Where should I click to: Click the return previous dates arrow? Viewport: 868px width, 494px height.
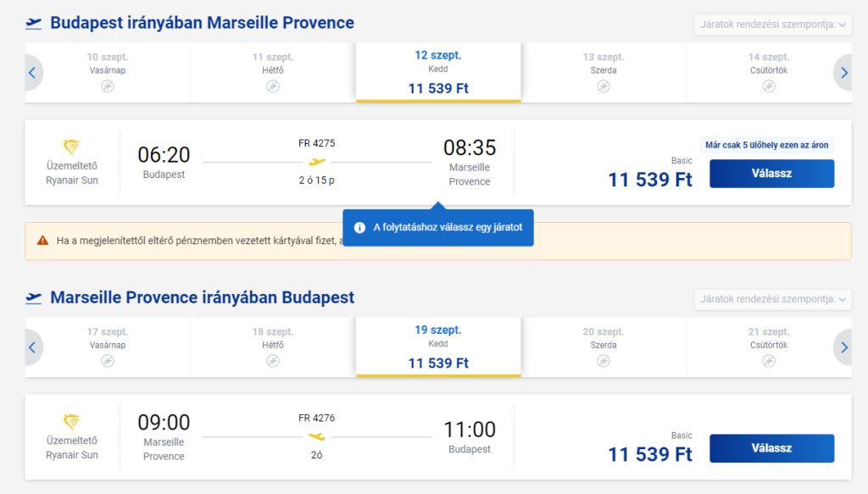(x=33, y=347)
